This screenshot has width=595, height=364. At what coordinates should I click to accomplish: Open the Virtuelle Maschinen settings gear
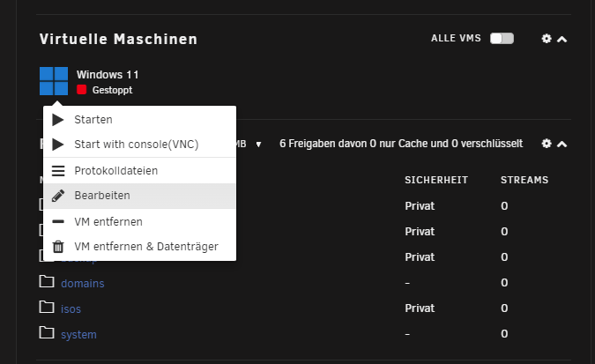[x=547, y=39]
